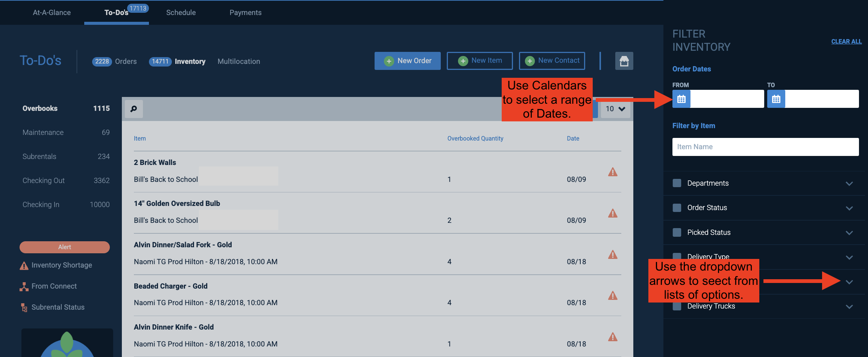
Task: Click warning icon for 2 Brick Walls
Action: 613,172
